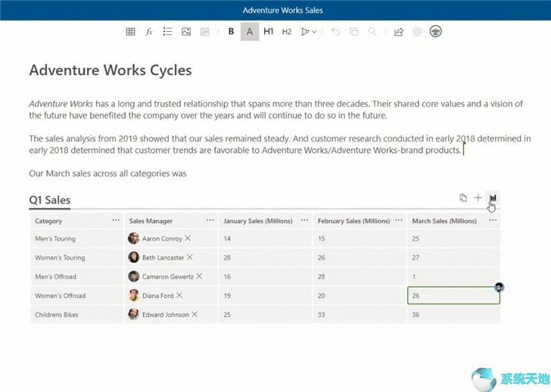
Task: Open Sales Manager column options menu
Action: pyautogui.click(x=210, y=220)
